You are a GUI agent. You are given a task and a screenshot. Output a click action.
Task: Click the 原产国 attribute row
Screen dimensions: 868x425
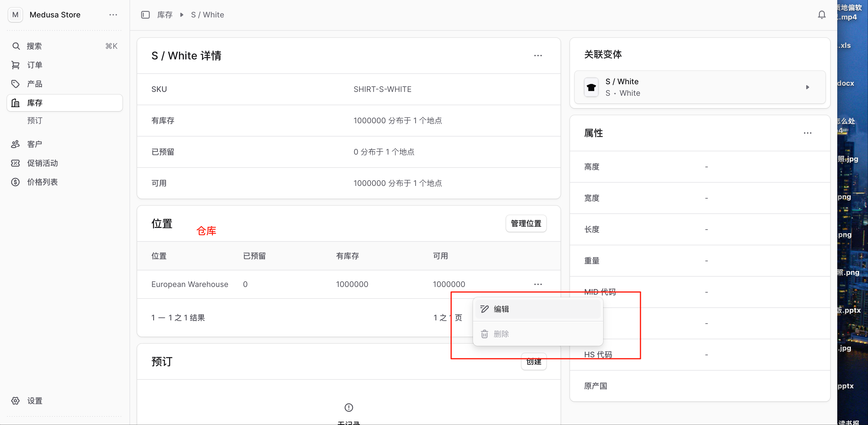[x=699, y=386]
